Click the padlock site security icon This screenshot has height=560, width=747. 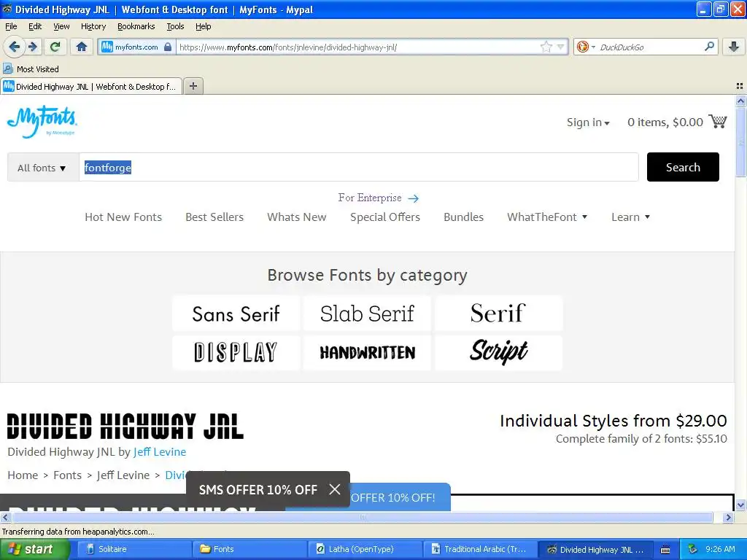coord(168,47)
